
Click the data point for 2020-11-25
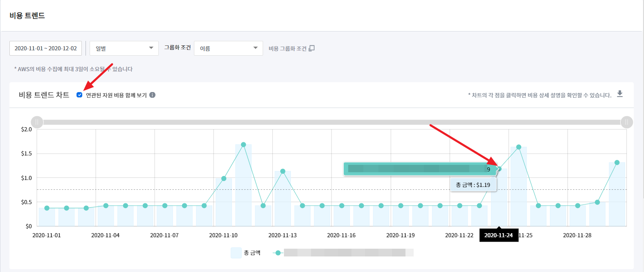click(518, 147)
